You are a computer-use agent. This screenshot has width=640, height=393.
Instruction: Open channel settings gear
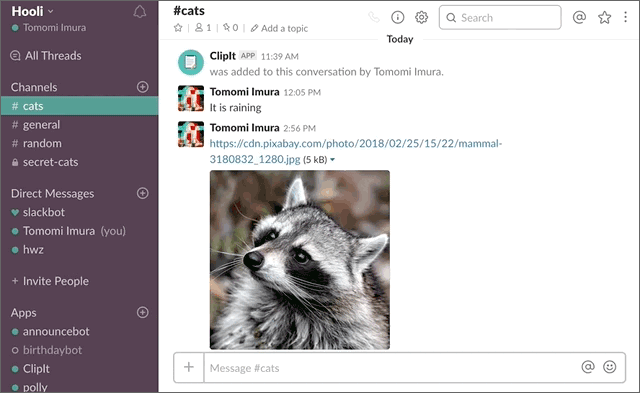click(421, 17)
